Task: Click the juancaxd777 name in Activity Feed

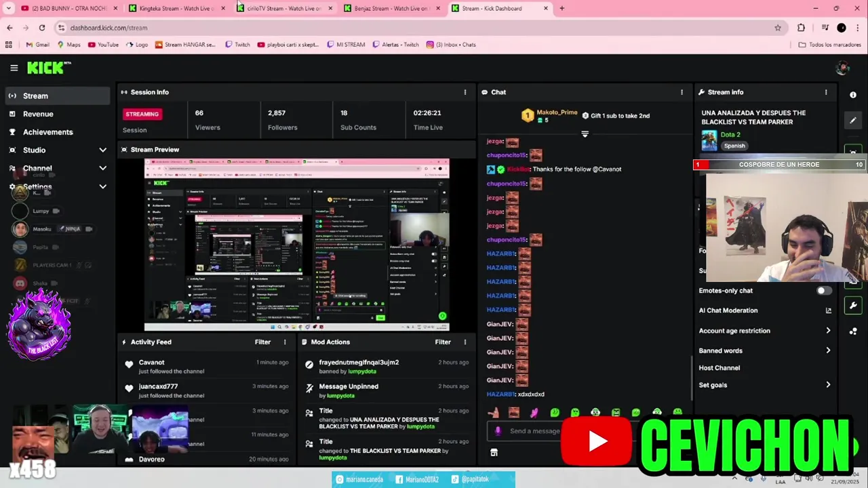Action: point(158,386)
